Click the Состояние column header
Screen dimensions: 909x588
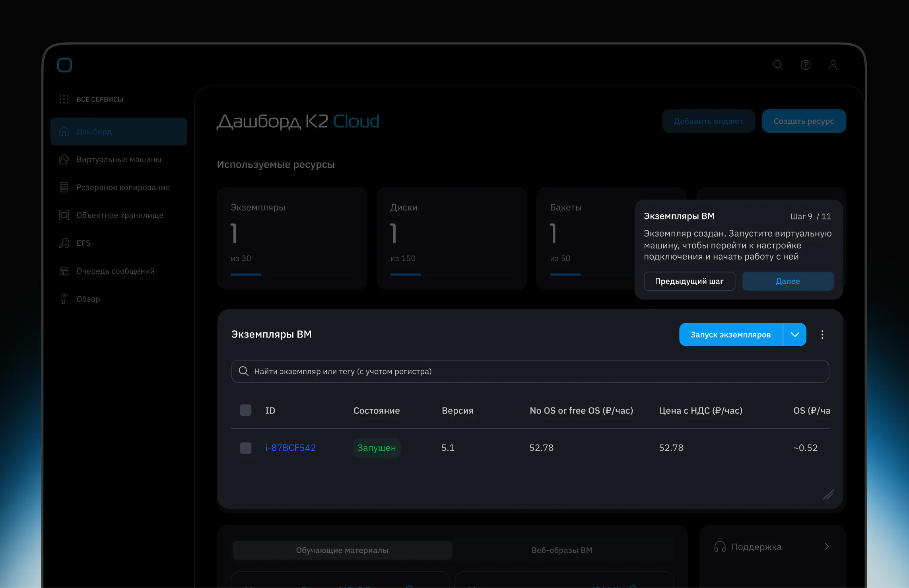pos(376,410)
